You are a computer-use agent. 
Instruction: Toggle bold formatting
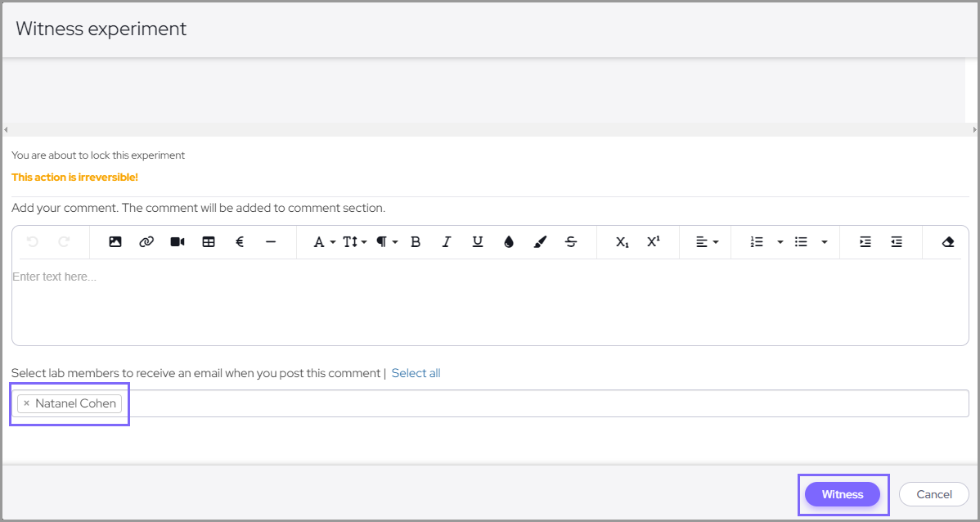pos(416,242)
